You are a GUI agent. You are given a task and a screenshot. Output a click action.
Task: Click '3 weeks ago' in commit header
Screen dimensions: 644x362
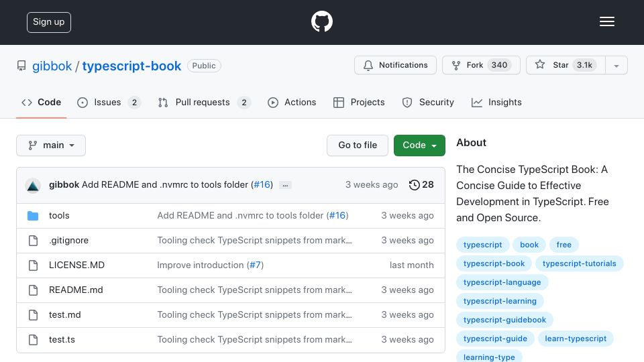coord(372,185)
